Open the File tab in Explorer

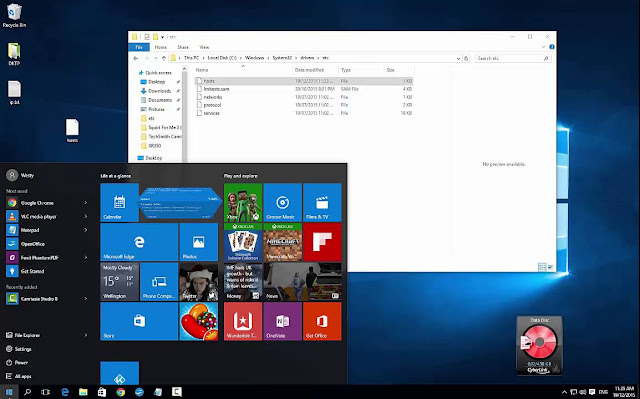click(x=139, y=47)
